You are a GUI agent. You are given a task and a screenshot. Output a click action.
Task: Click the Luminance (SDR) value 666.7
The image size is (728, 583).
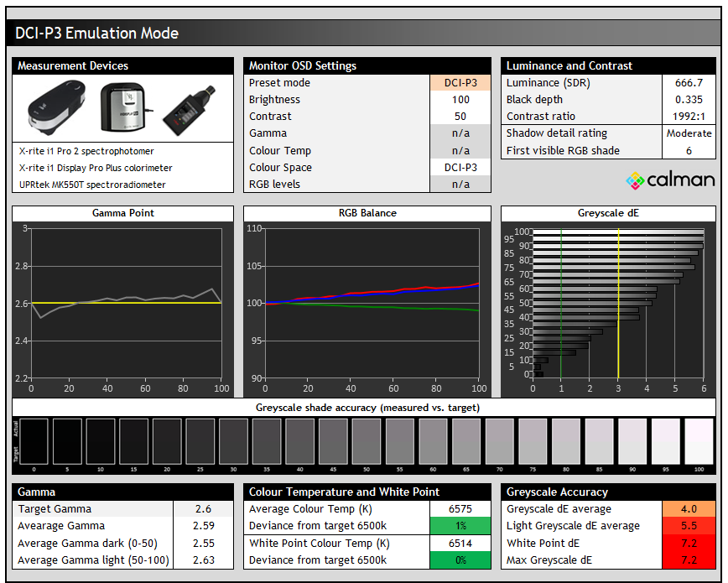(689, 83)
